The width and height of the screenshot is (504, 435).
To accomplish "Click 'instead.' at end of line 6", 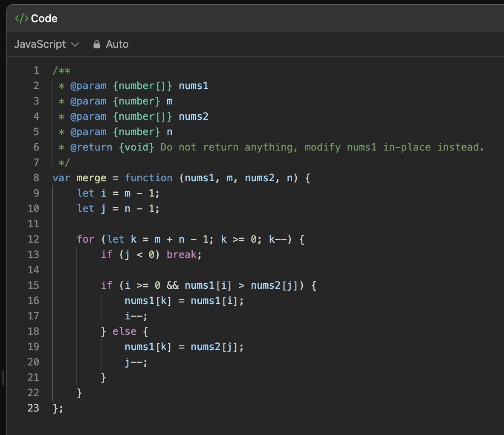I will coord(460,147).
